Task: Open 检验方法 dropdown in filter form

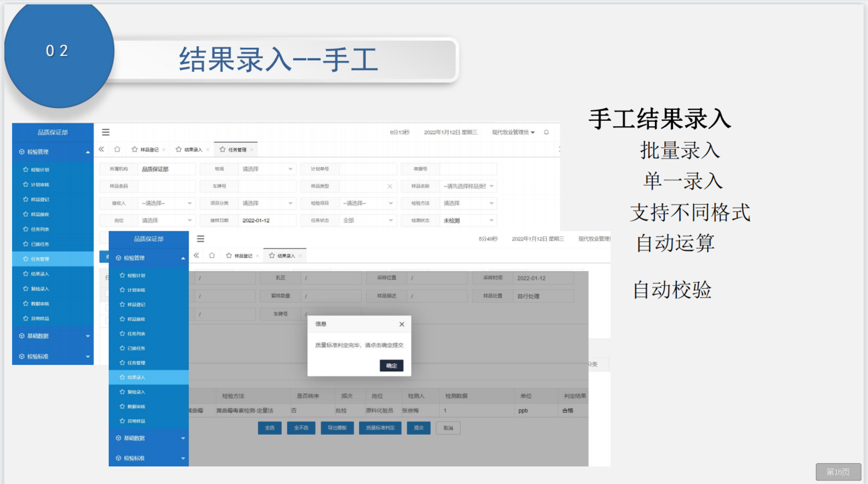Action: [468, 204]
